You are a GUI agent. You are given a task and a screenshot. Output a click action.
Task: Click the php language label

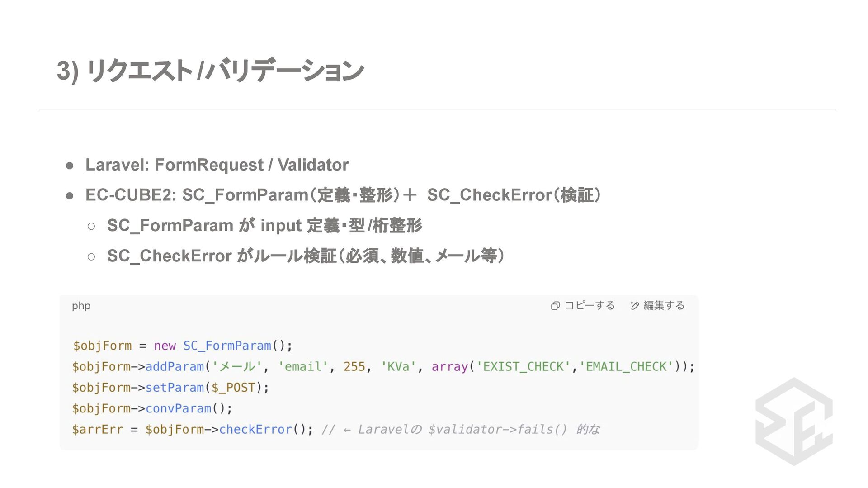pos(81,306)
